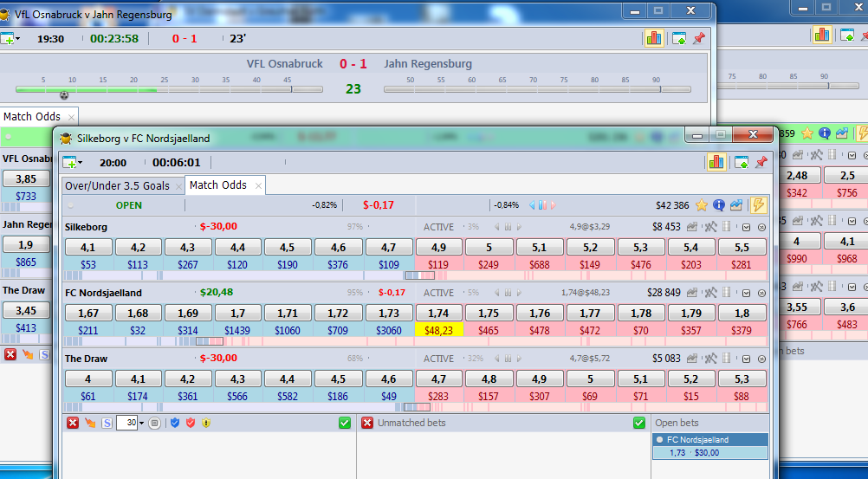Click the tools icon in the Silkeborg runner row

(710, 226)
